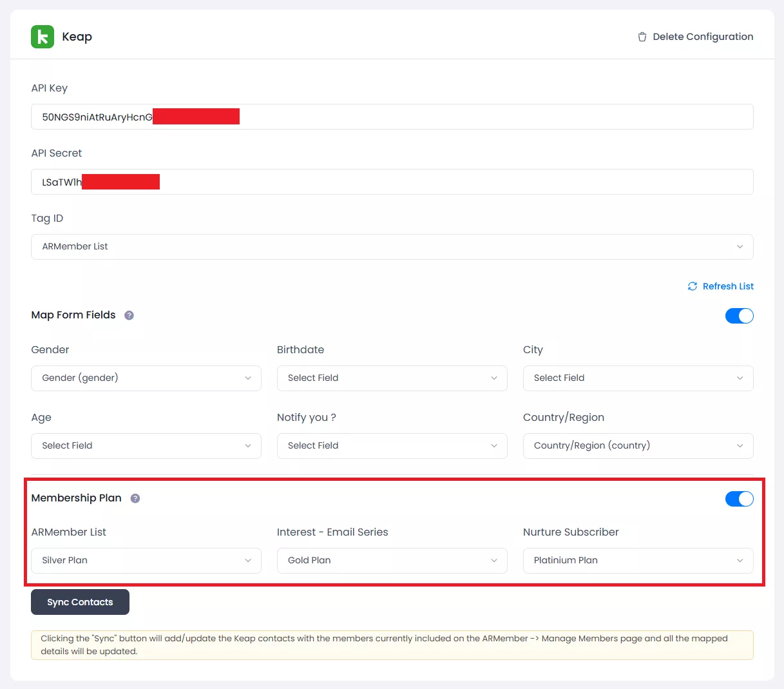Image resolution: width=784 pixels, height=689 pixels.
Task: Expand the Country/Region dropdown
Action: tap(638, 446)
